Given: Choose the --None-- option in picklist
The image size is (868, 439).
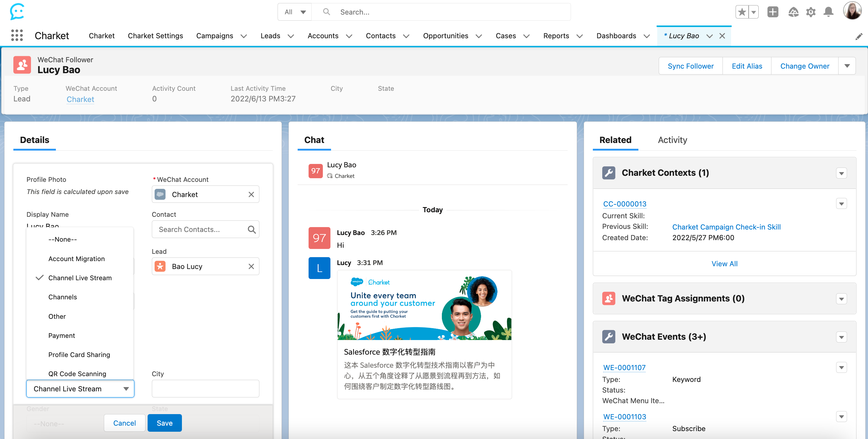Looking at the screenshot, I should (62, 239).
